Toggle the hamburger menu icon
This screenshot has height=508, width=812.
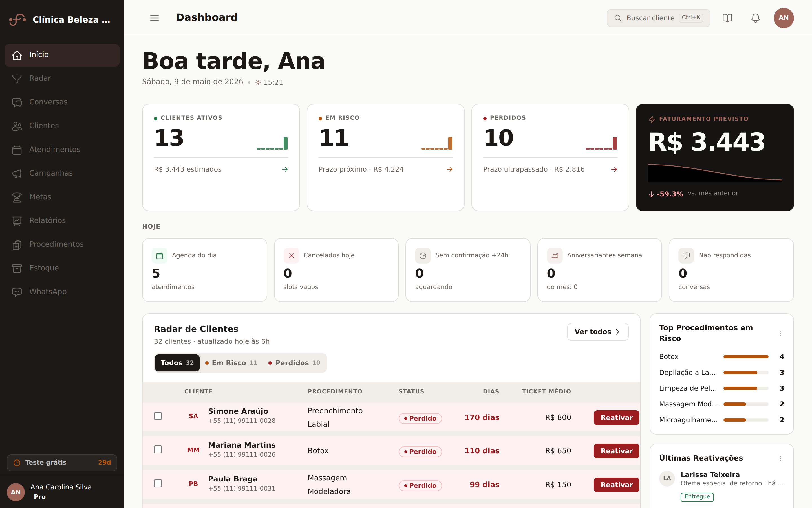coord(154,18)
